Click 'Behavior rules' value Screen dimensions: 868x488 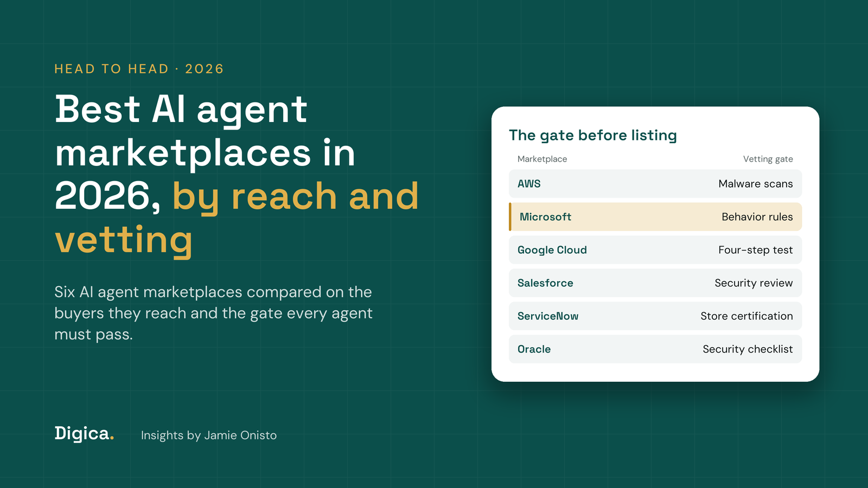tap(757, 217)
